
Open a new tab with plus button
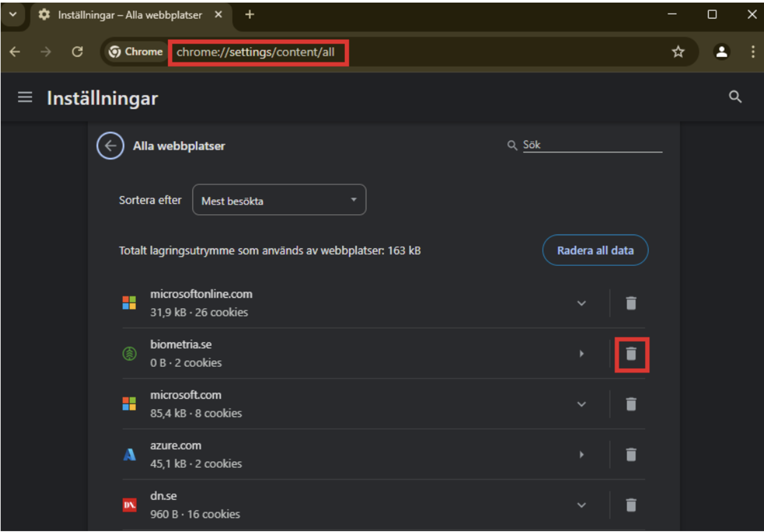point(250,15)
